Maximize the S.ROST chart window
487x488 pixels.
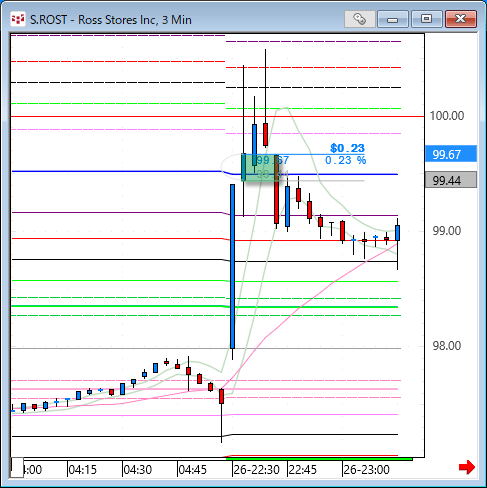click(x=427, y=19)
